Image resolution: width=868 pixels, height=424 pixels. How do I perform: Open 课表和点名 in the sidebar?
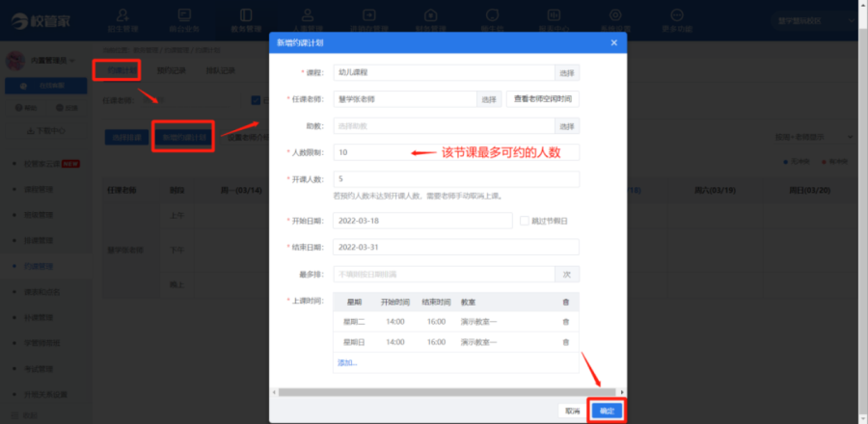click(41, 292)
